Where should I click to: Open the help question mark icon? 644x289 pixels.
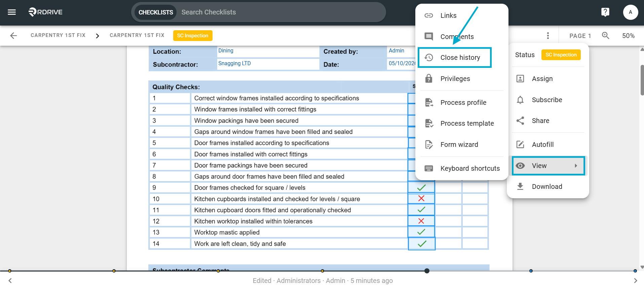click(605, 12)
